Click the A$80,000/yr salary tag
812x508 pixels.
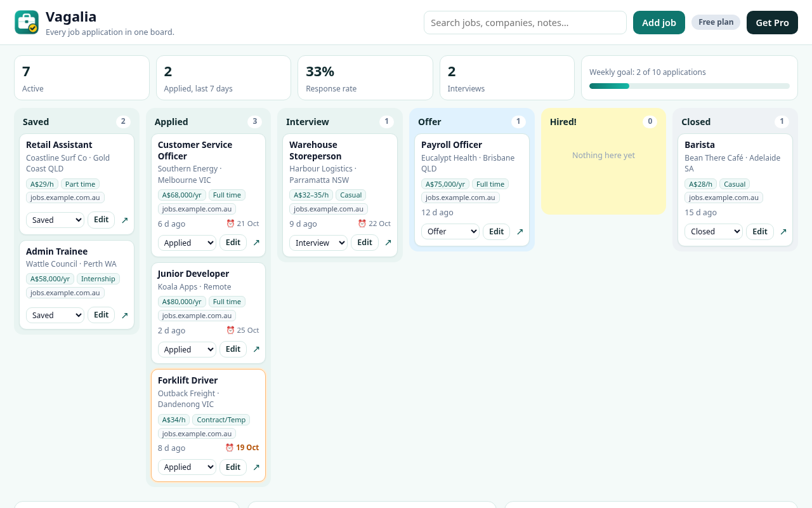point(182,302)
